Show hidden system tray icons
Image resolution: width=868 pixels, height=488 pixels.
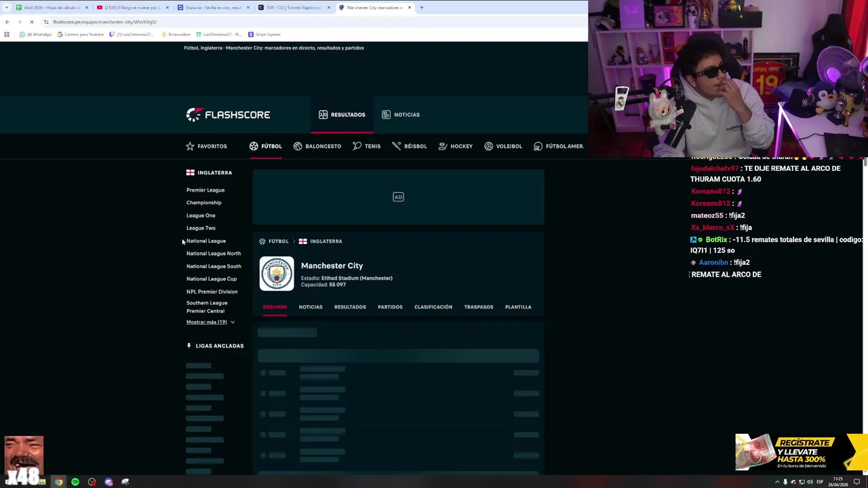tap(777, 482)
